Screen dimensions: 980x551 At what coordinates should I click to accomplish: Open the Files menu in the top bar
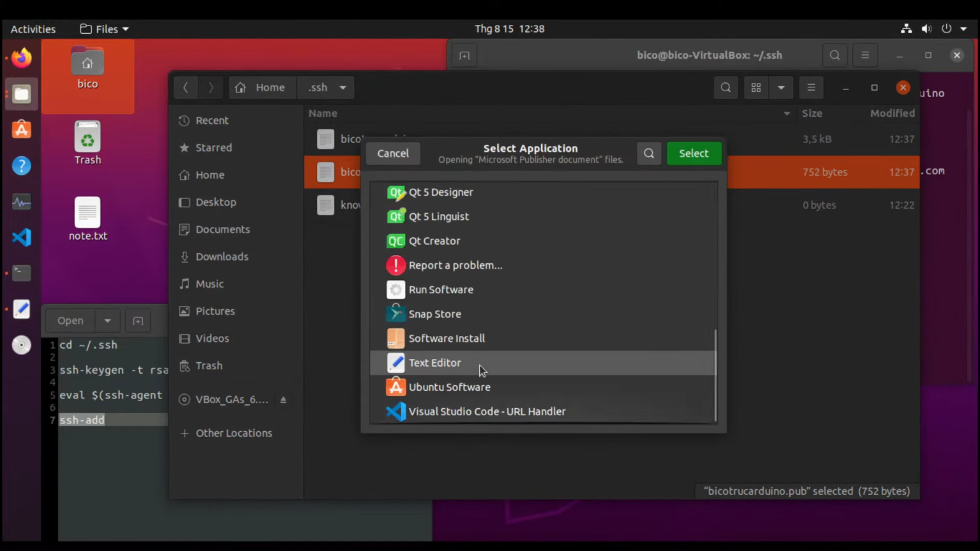coord(103,29)
